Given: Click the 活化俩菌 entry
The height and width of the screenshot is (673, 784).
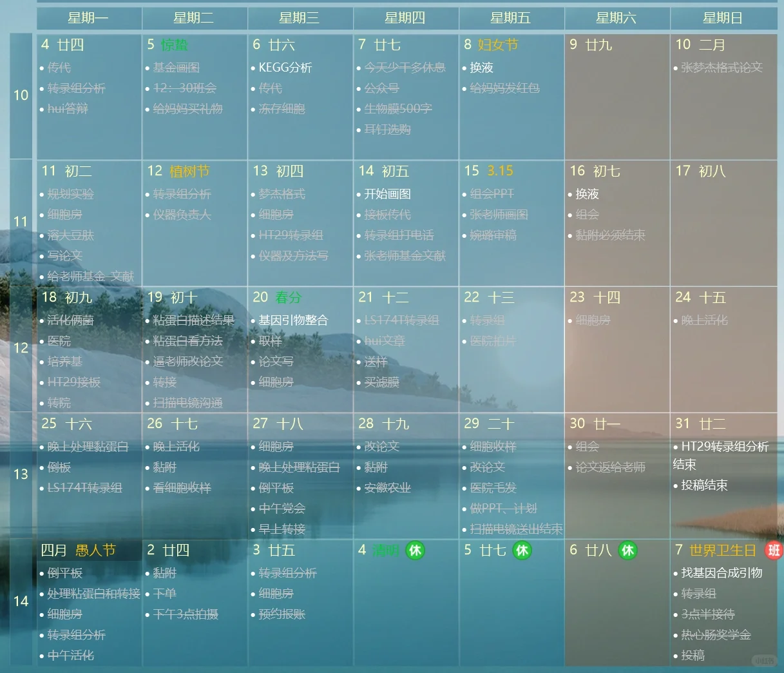Looking at the screenshot, I should point(71,320).
